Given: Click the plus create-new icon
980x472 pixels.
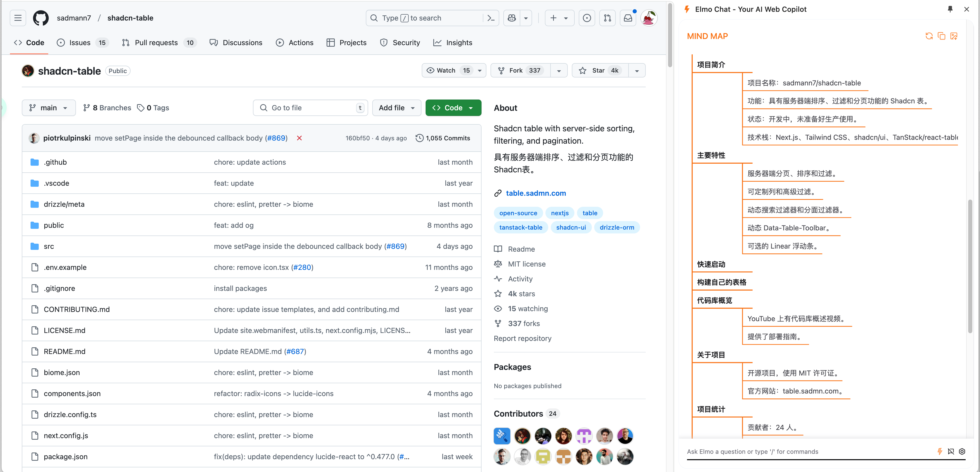Looking at the screenshot, I should [554, 18].
